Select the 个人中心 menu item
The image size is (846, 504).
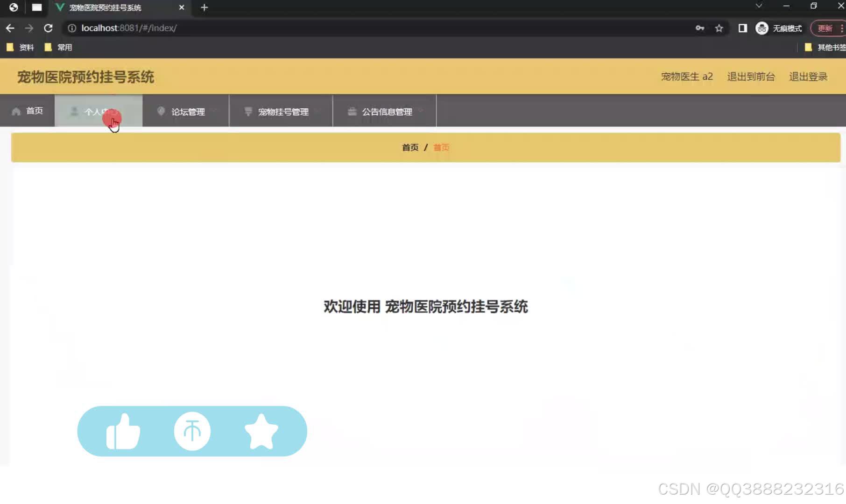[x=98, y=111]
